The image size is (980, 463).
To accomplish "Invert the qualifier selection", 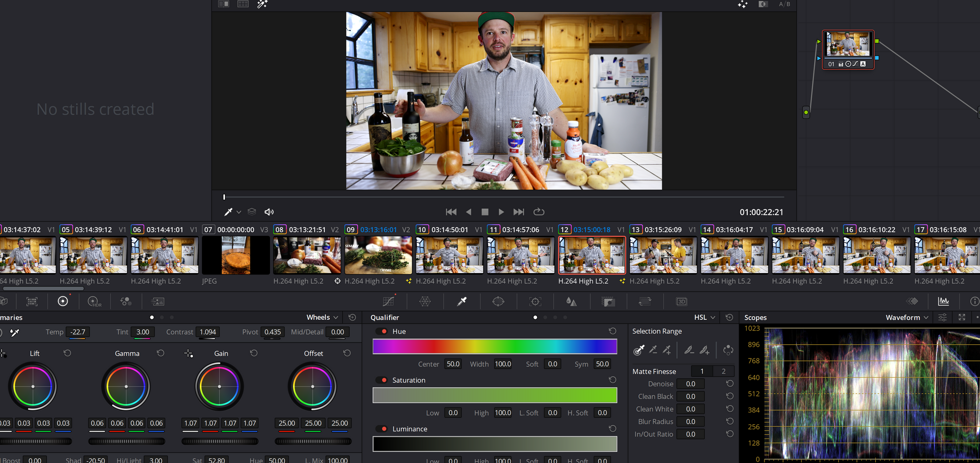I will pos(728,350).
